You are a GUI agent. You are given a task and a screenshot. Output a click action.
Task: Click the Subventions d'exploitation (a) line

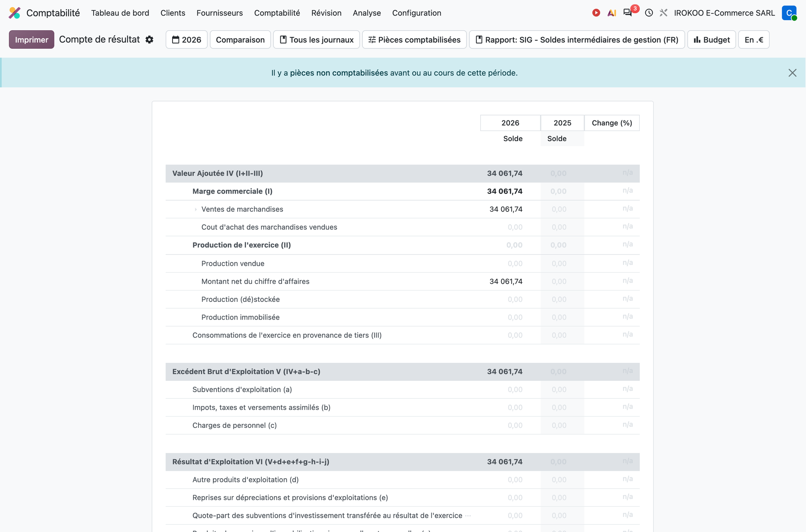pyautogui.click(x=403, y=390)
